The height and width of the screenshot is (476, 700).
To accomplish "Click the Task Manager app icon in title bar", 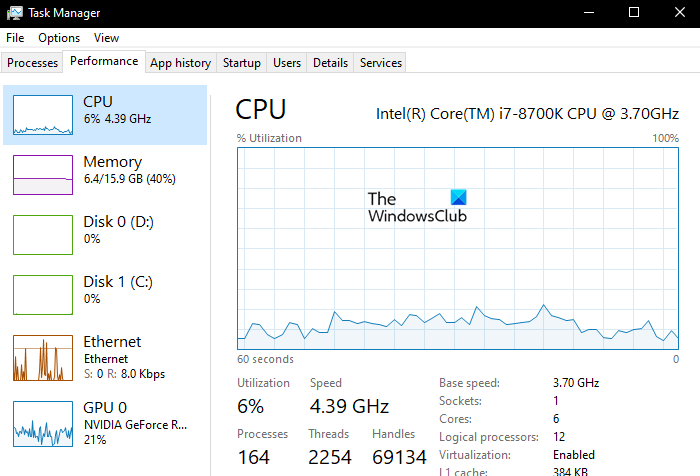I will pos(15,12).
